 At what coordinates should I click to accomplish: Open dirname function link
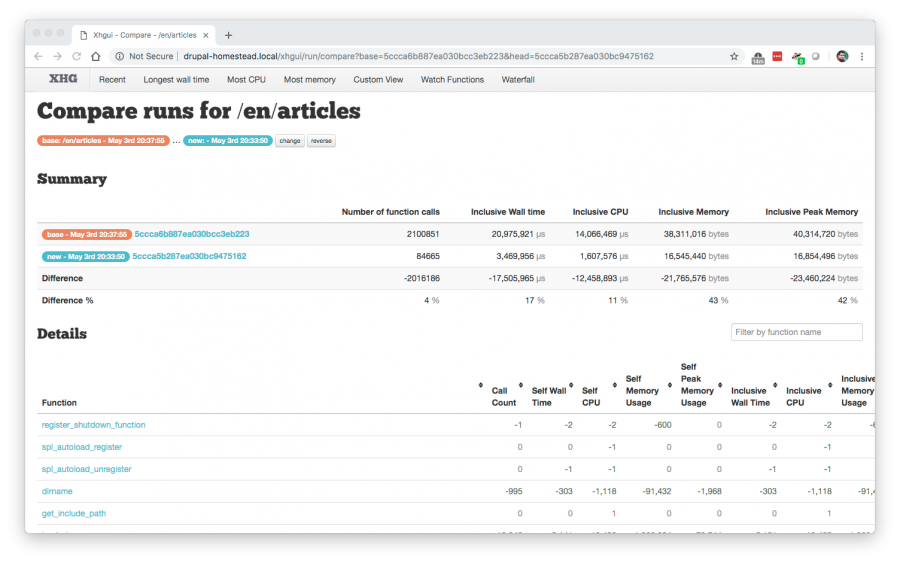(57, 491)
